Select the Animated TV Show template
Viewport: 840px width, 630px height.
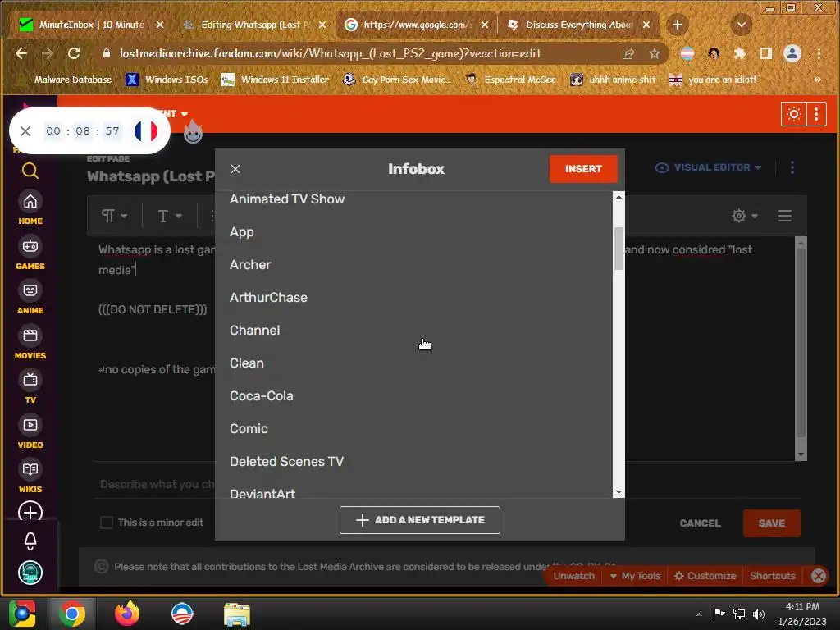[286, 199]
